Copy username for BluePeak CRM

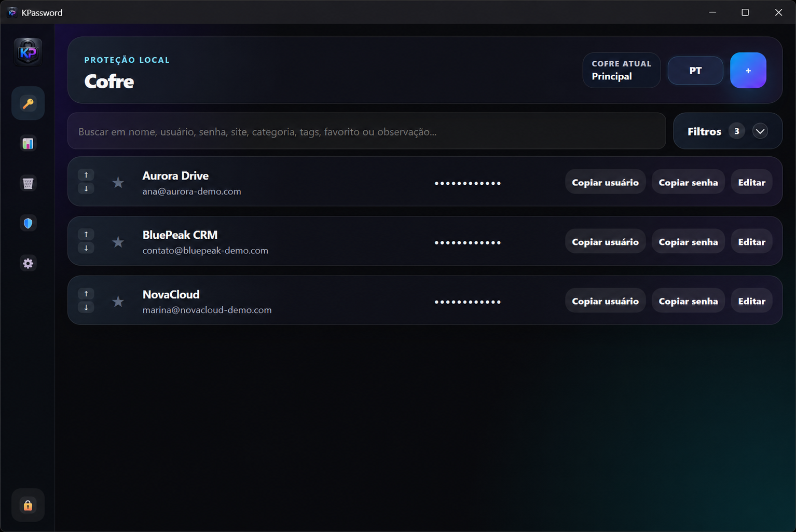(x=605, y=242)
